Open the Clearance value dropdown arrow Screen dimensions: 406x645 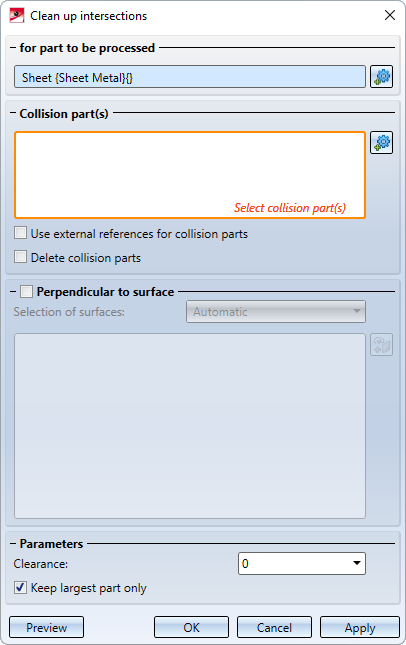(x=357, y=563)
